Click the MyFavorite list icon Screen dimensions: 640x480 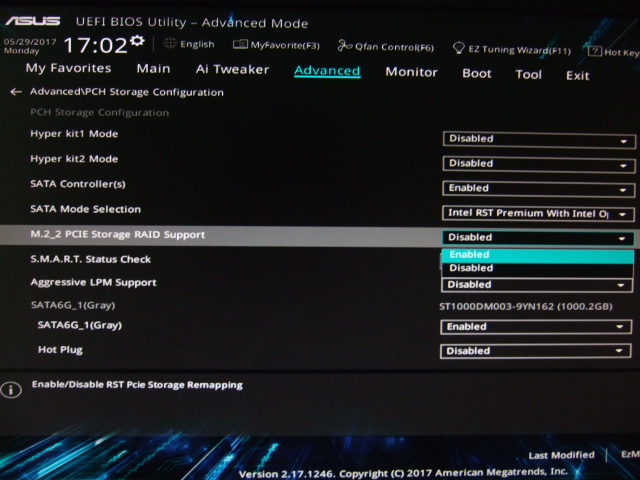tap(240, 44)
